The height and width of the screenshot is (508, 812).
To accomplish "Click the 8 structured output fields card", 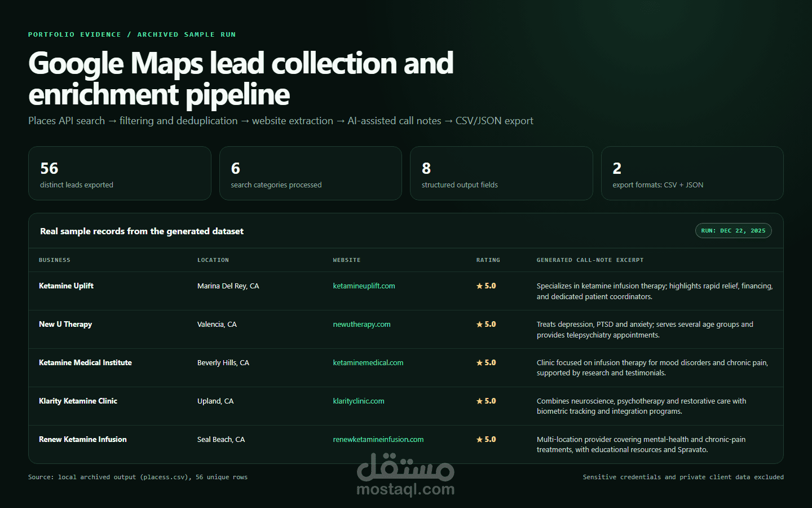I will click(501, 173).
